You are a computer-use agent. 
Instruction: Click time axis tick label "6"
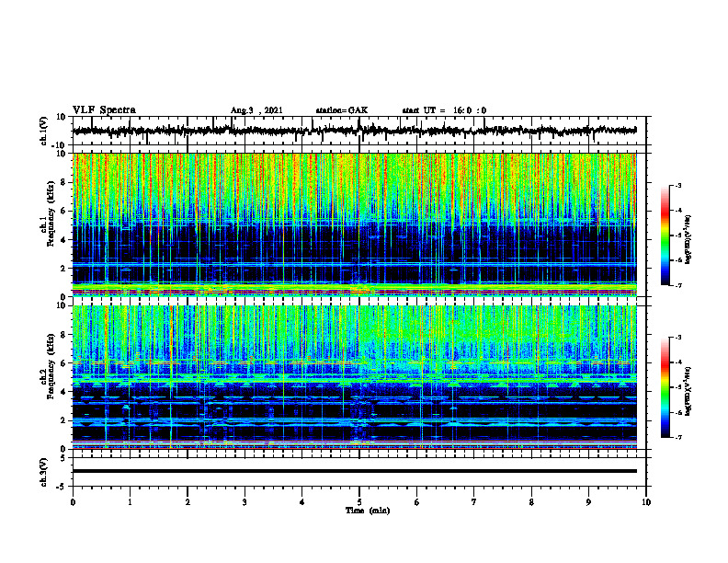(417, 502)
